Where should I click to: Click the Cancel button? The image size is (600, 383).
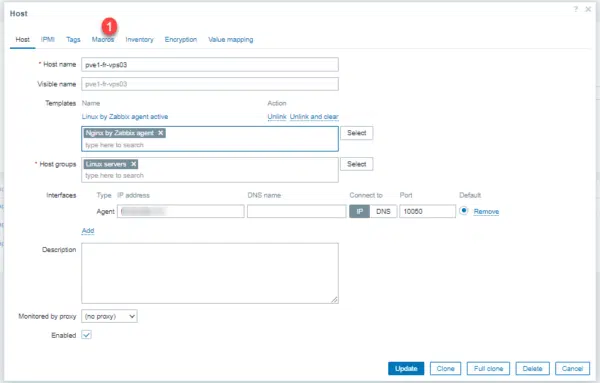coord(572,368)
